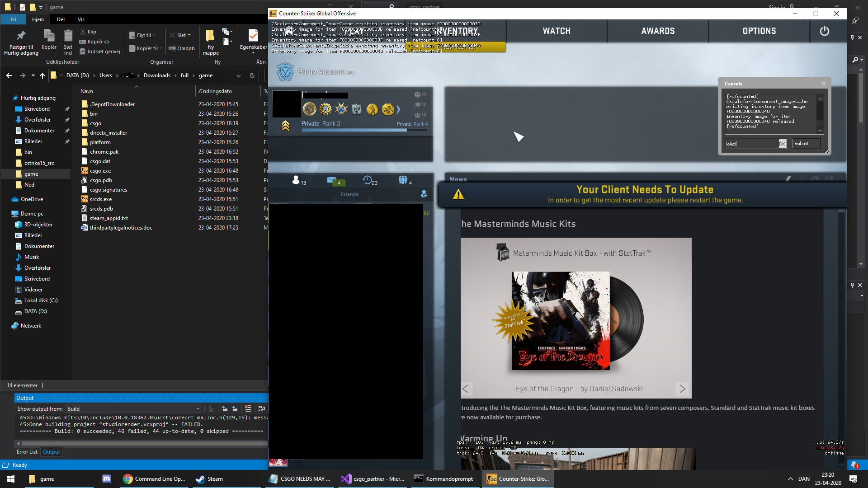Show previous music kit in news carousel
The width and height of the screenshot is (868, 488).
pyautogui.click(x=466, y=389)
